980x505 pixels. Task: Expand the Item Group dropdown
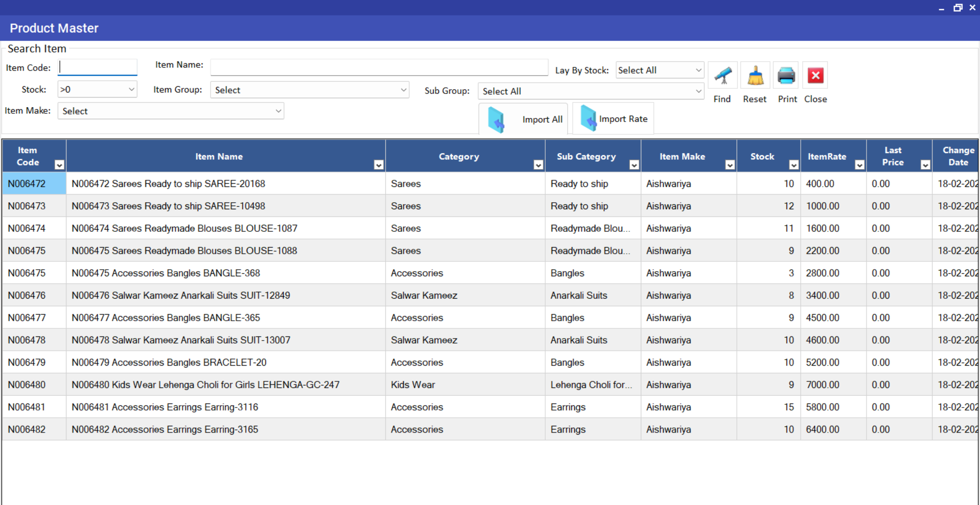pyautogui.click(x=403, y=90)
